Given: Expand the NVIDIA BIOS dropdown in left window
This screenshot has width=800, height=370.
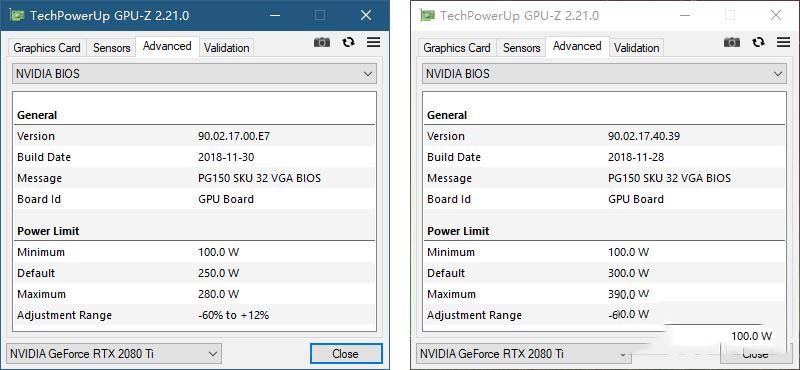Looking at the screenshot, I should [194, 74].
